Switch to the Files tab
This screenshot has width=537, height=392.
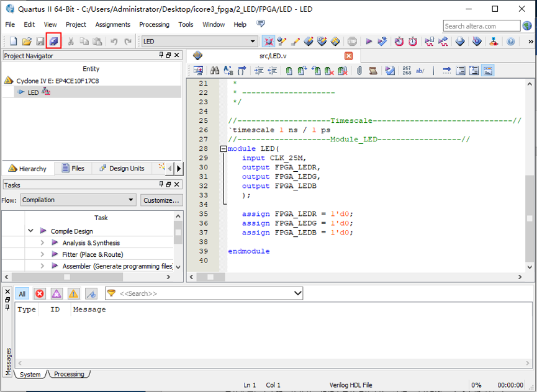tap(73, 168)
